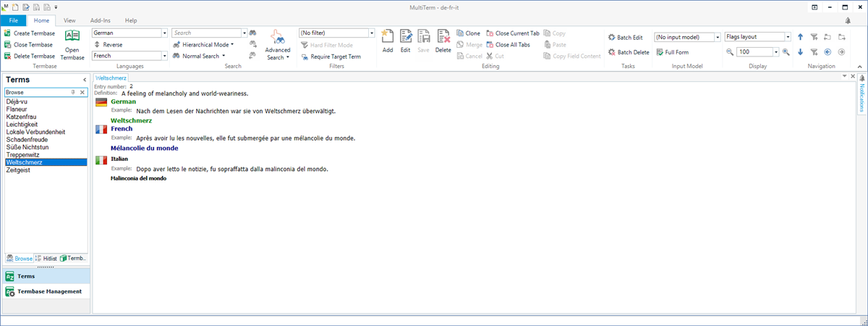The image size is (868, 326).
Task: Open the (No input model) dropdown
Action: pos(718,37)
